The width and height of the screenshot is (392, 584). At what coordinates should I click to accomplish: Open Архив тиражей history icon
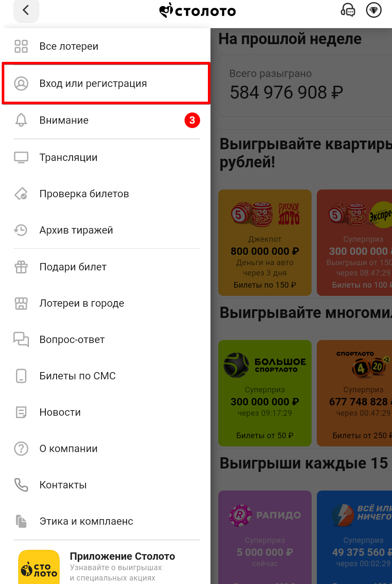[x=21, y=230]
